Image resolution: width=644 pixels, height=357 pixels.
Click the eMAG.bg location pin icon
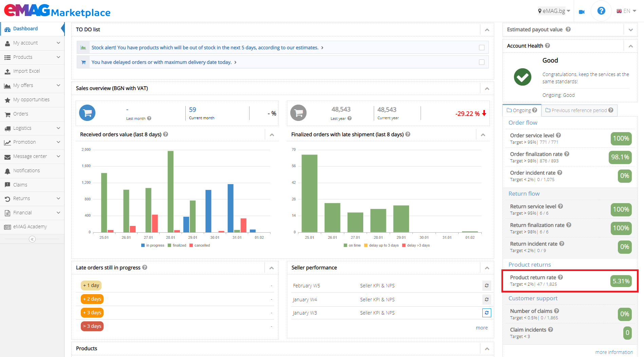tap(540, 11)
